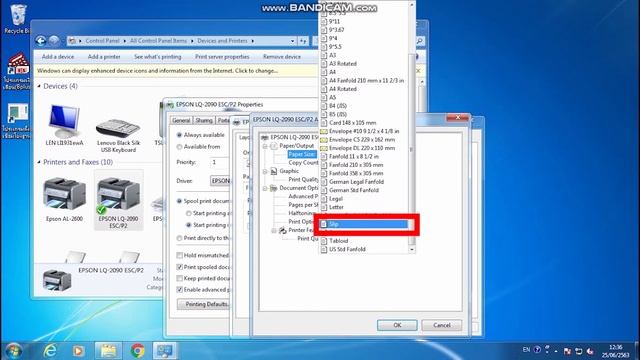Open the address bar history dropdown arrow
The width and height of the screenshot is (640, 360).
[292, 41]
